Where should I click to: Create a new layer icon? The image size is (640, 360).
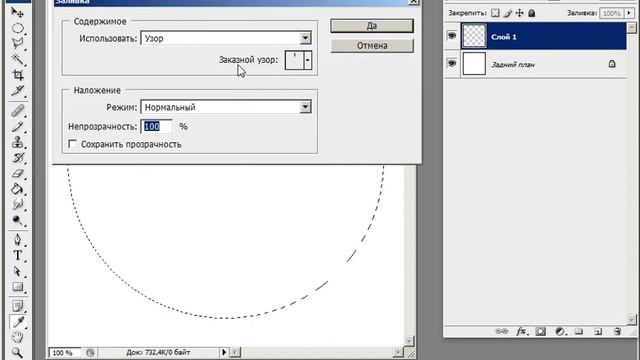click(598, 331)
